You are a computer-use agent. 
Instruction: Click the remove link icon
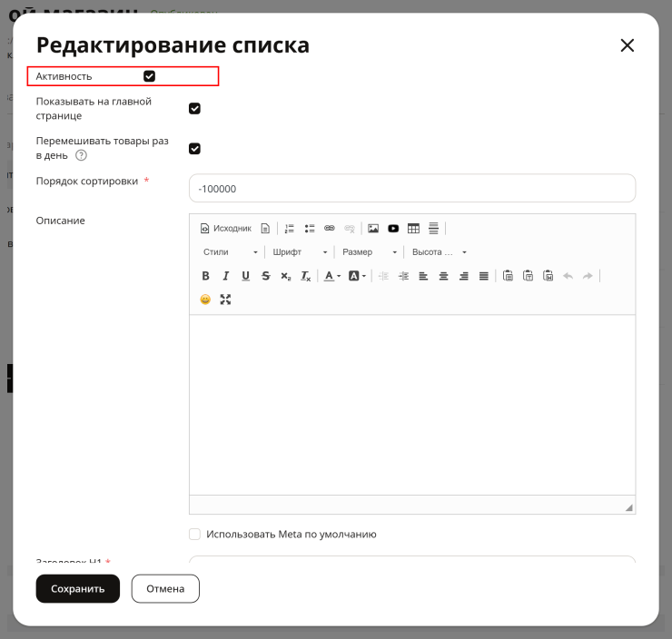point(350,228)
